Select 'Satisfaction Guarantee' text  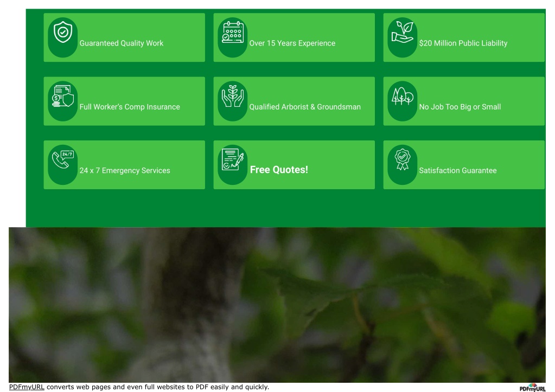458,171
